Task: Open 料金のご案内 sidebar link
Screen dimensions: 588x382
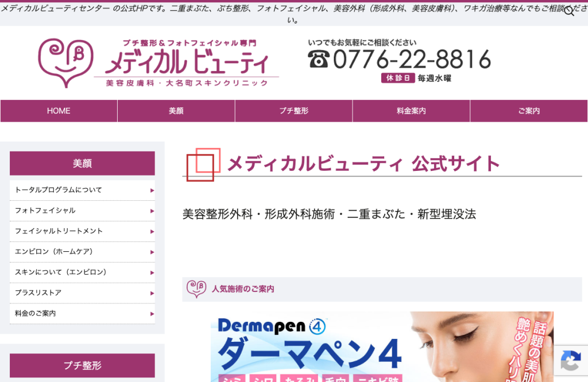Action: click(82, 314)
